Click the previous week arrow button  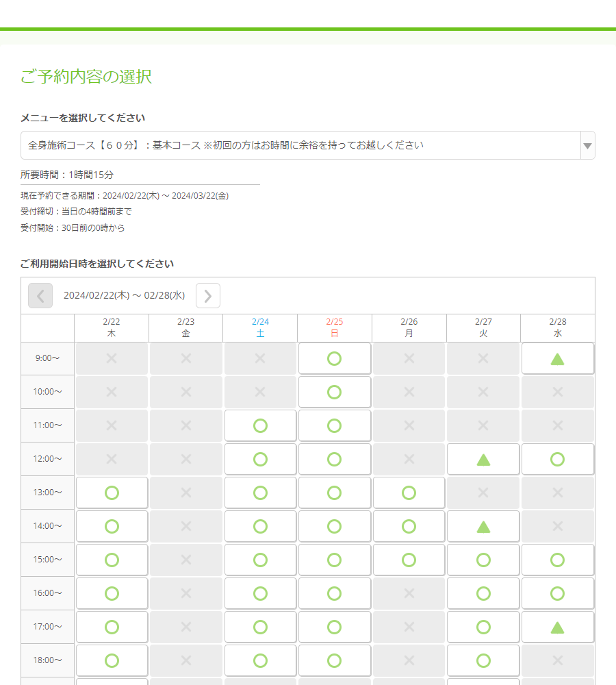pos(40,295)
